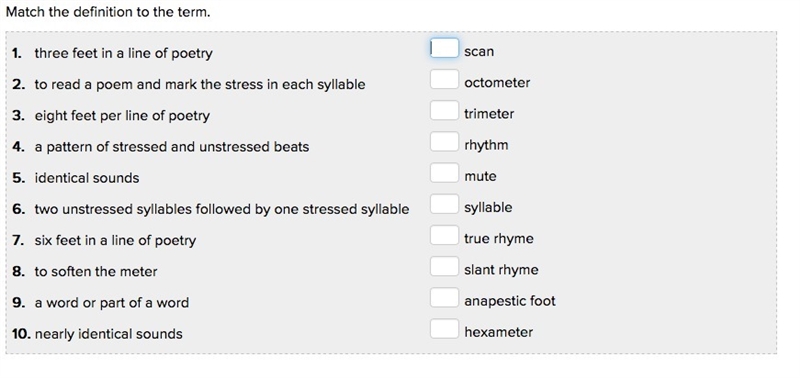
Task: Select definition 6 about two unstressed syllables
Action: point(222,210)
